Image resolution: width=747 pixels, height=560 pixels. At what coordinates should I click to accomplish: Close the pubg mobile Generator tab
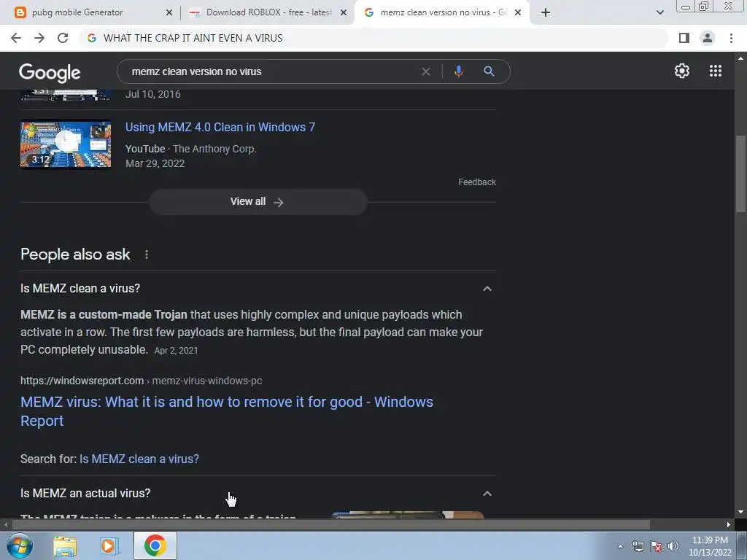tap(169, 12)
